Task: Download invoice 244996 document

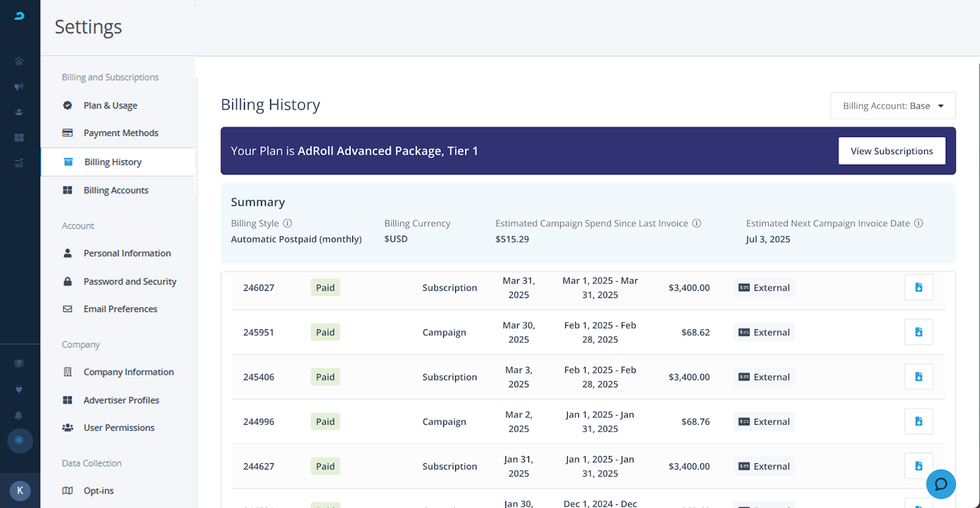Action: click(918, 422)
